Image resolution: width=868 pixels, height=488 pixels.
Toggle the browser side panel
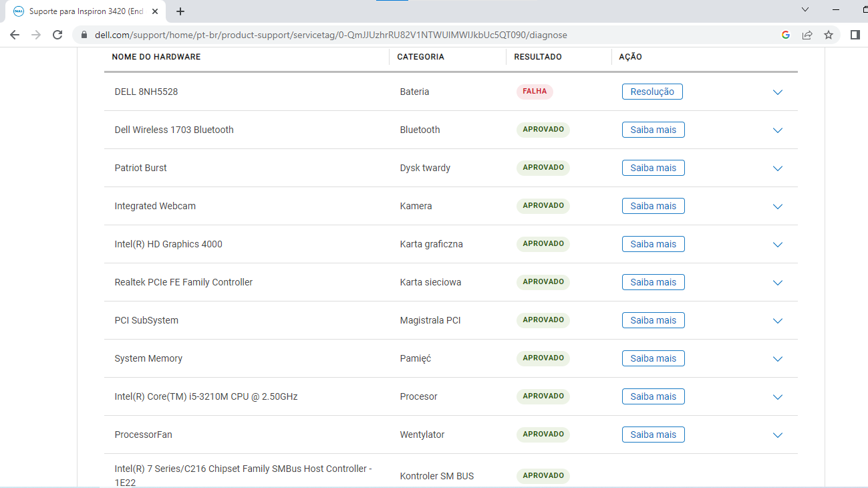click(855, 35)
